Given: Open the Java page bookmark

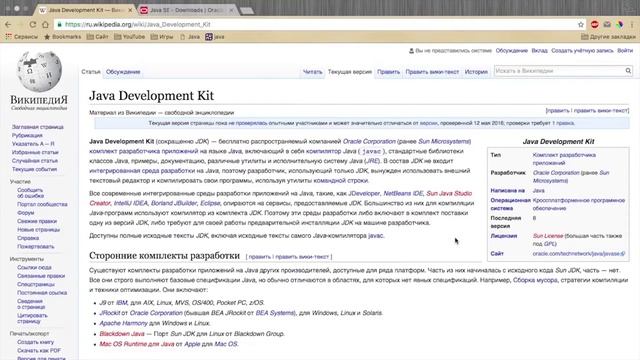Looking at the screenshot, I should [190, 37].
